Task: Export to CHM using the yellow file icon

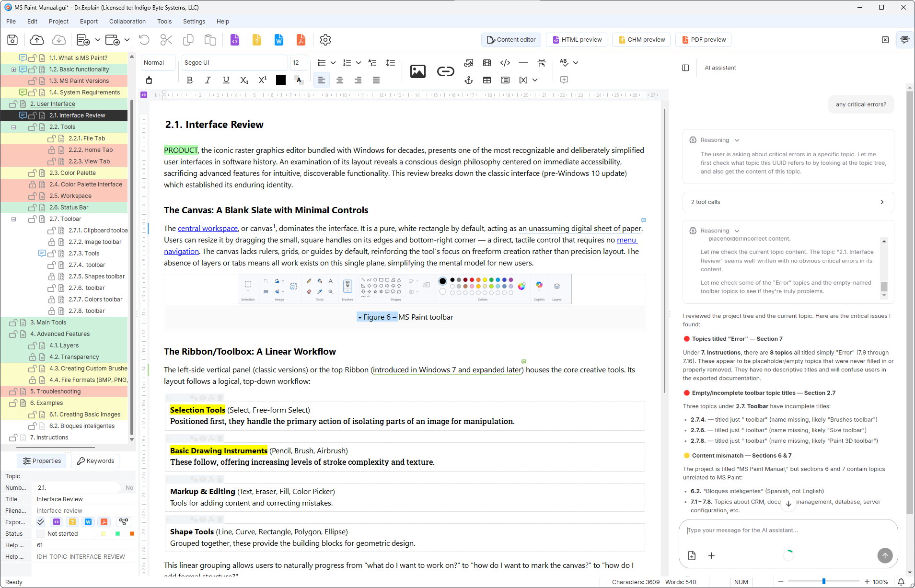Action: click(x=257, y=40)
